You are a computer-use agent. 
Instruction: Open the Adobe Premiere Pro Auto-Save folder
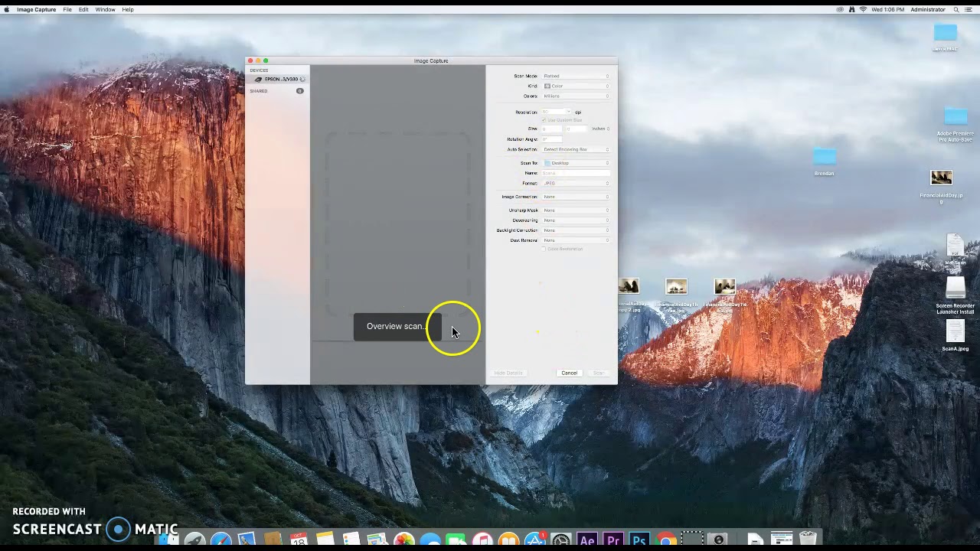pos(955,116)
